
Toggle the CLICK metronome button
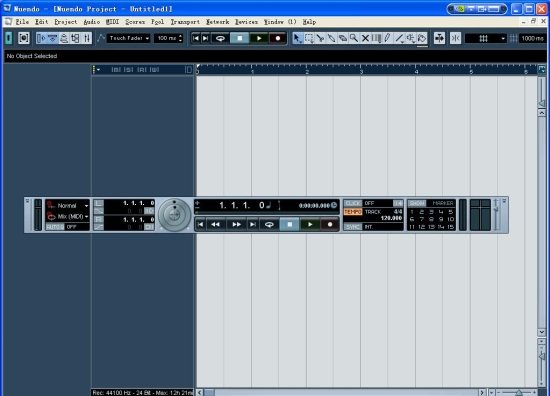[x=353, y=203]
